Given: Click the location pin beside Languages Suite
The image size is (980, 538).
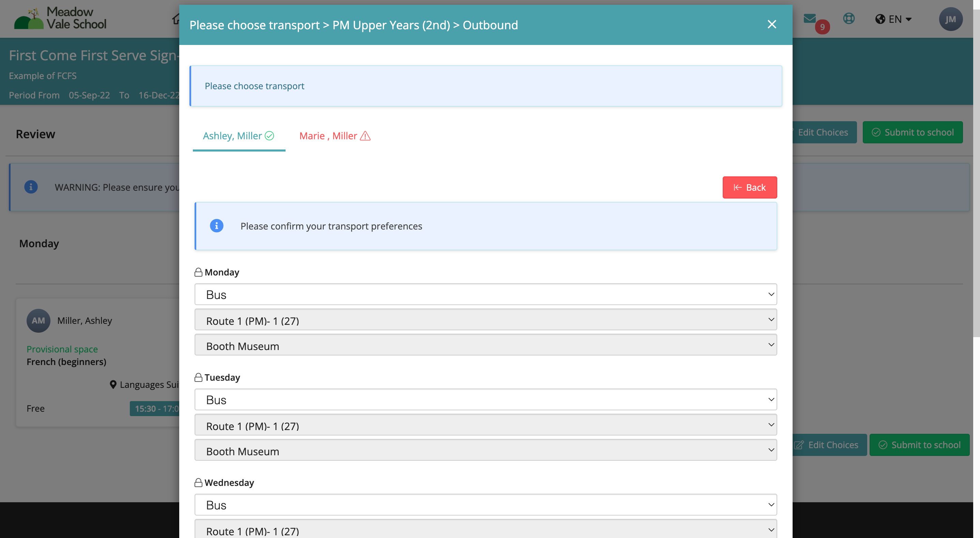Looking at the screenshot, I should [x=113, y=384].
